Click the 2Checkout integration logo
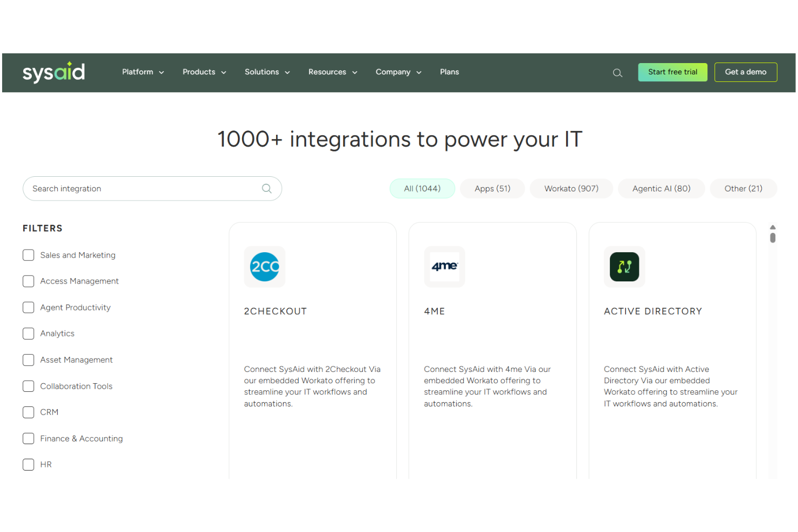 tap(264, 267)
